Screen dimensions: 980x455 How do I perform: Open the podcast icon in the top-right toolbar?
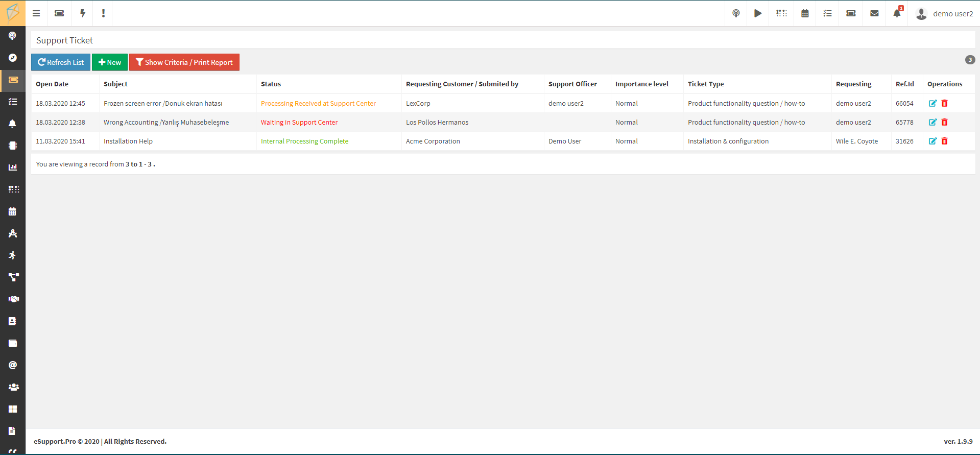click(x=736, y=13)
